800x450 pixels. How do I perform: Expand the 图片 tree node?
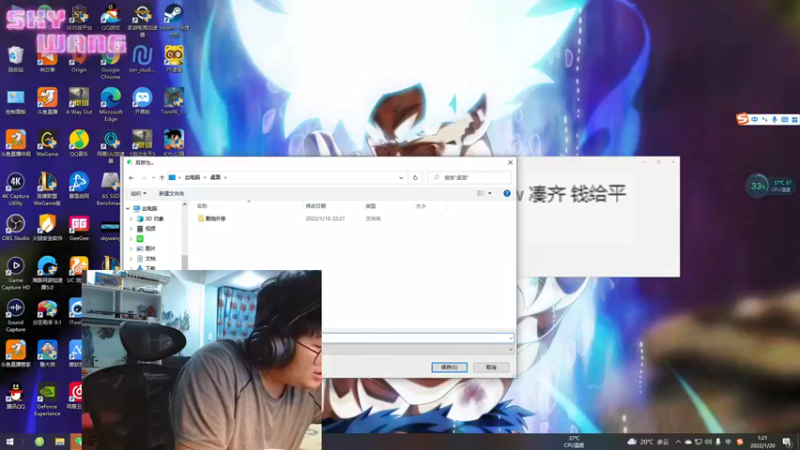[131, 248]
